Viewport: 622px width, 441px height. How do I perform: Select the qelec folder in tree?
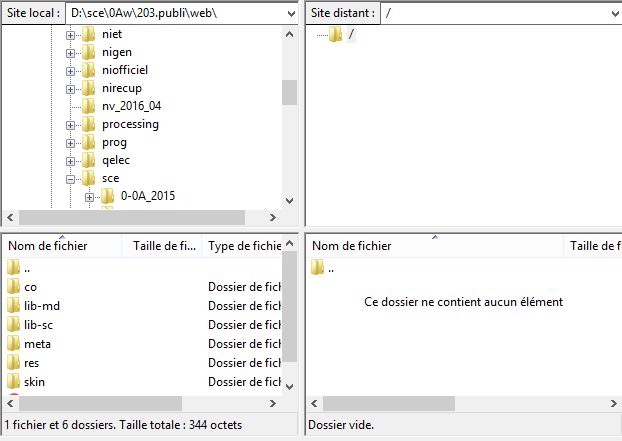tap(116, 160)
